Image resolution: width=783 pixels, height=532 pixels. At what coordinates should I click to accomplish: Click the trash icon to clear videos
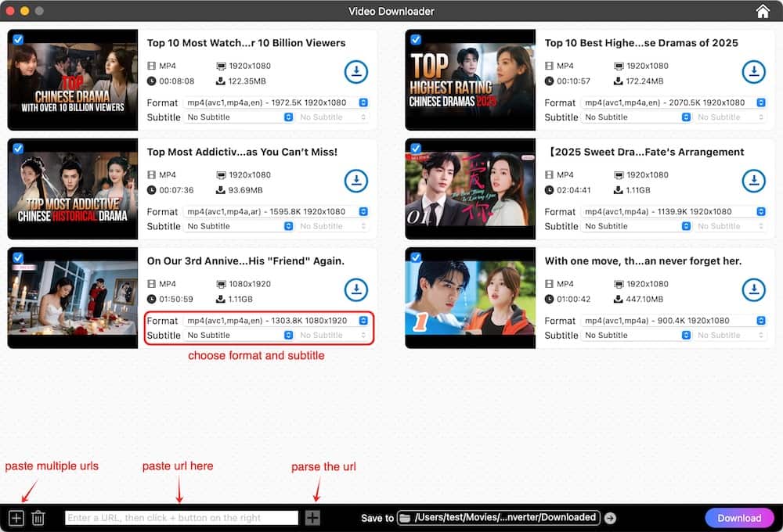click(x=38, y=517)
